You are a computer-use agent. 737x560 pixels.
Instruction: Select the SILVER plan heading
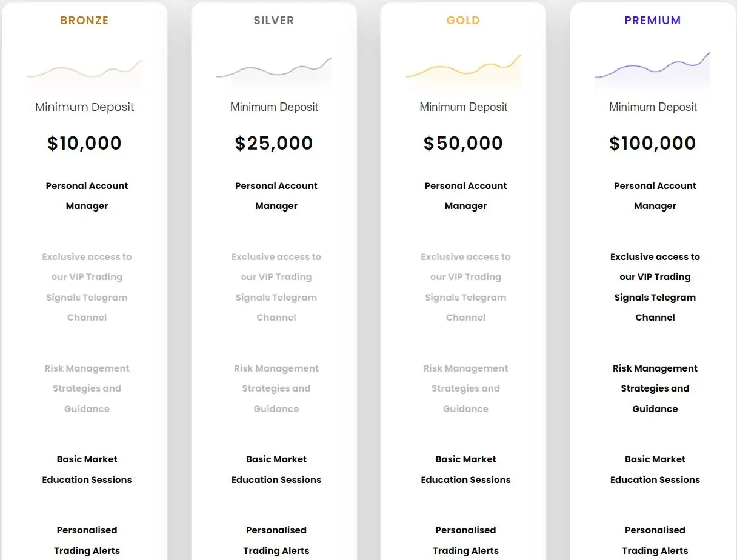(x=274, y=21)
